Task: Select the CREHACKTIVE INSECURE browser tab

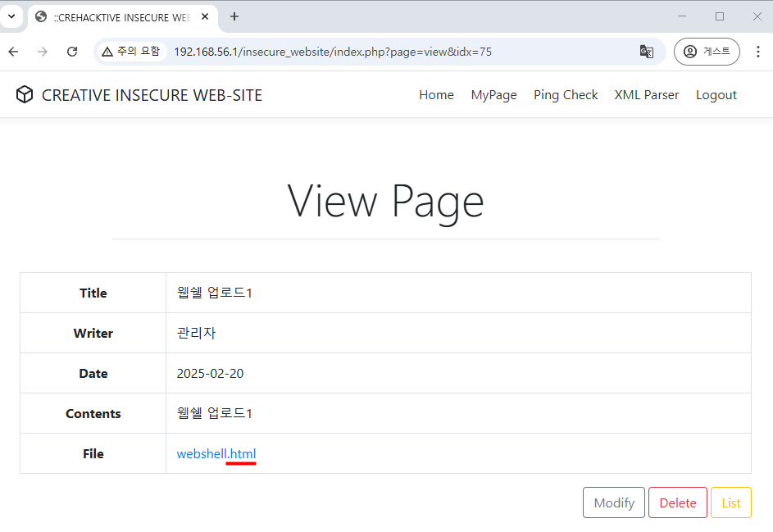Action: click(123, 18)
